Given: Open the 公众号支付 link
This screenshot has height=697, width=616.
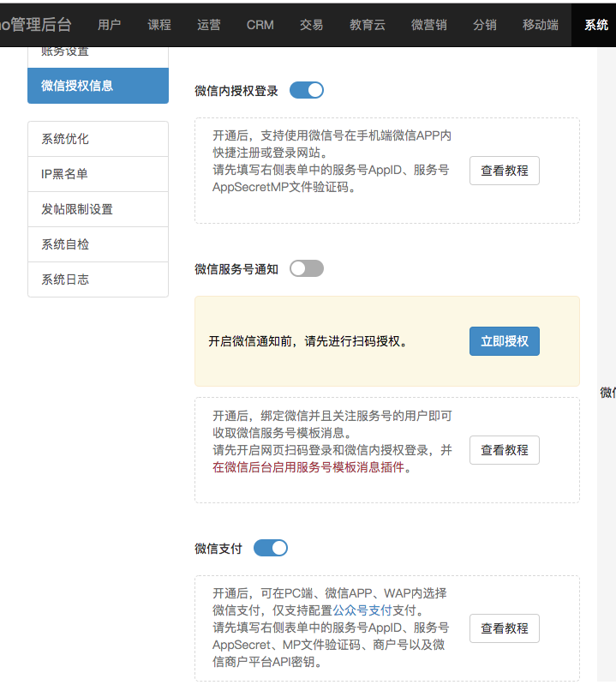Looking at the screenshot, I should point(362,610).
